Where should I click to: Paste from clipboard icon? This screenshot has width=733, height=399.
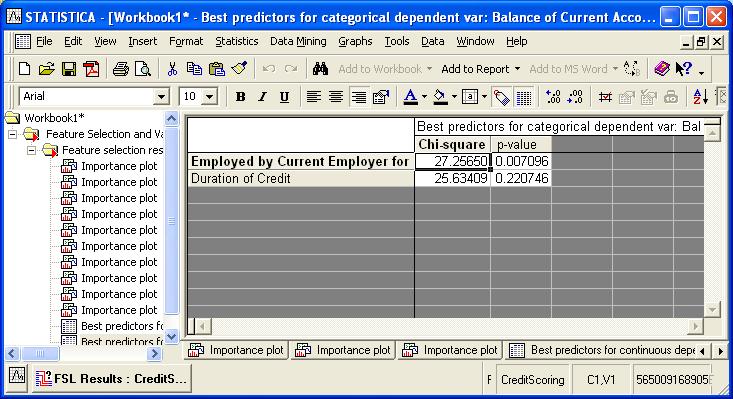click(216, 69)
